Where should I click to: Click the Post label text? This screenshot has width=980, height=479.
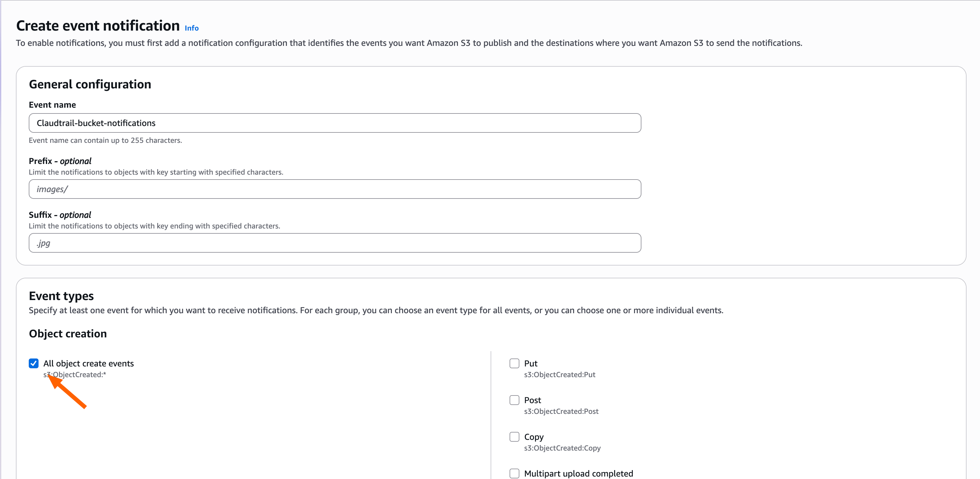pyautogui.click(x=533, y=400)
